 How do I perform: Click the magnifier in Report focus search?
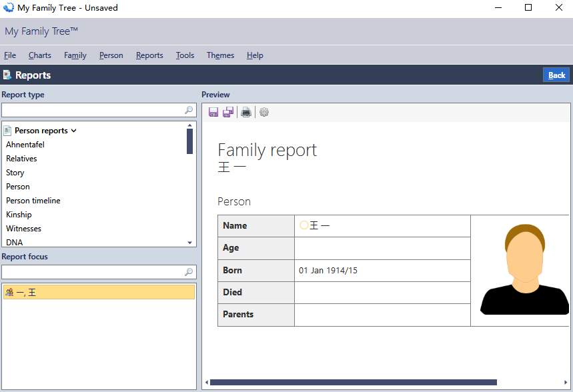point(189,272)
